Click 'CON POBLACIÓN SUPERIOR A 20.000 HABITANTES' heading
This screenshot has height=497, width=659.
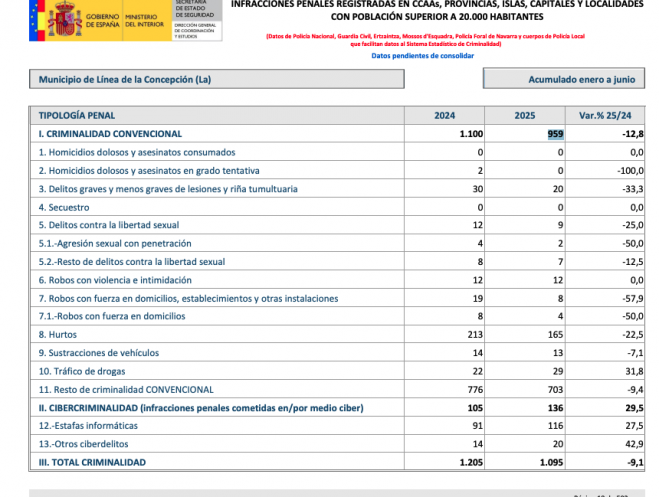[437, 17]
